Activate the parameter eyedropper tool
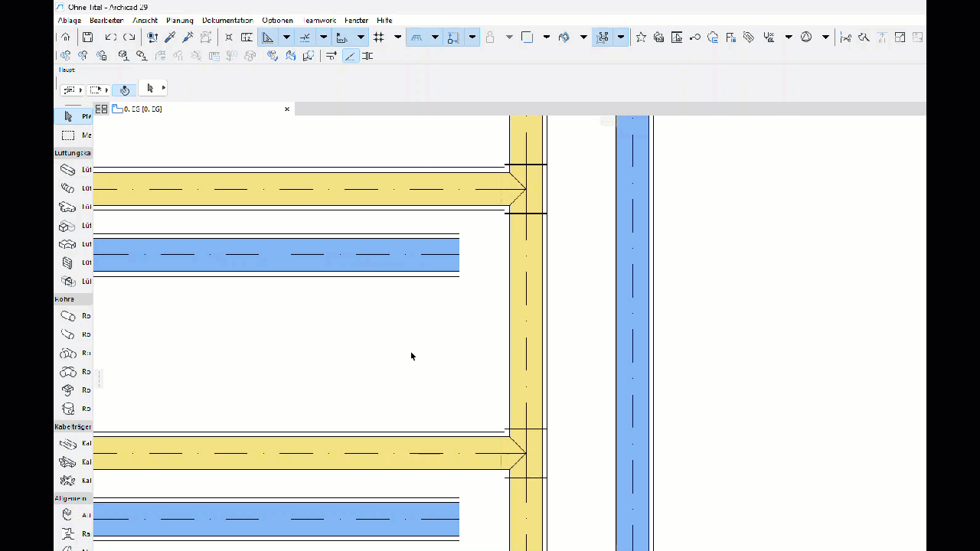The width and height of the screenshot is (980, 551). click(169, 37)
